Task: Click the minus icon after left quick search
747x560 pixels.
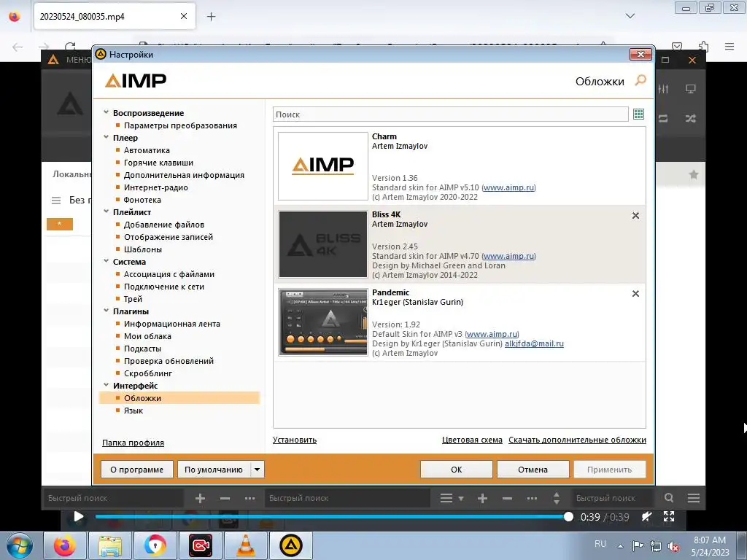Action: (x=225, y=498)
